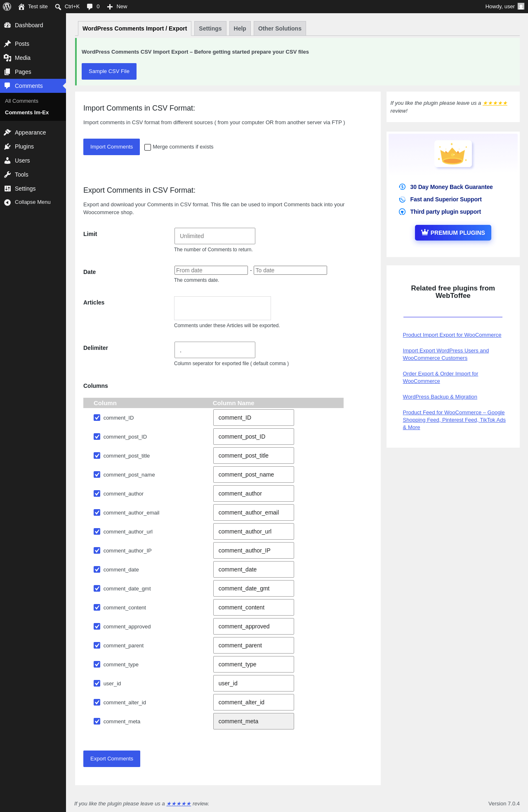Screen dimensions: 528x812
Task: Click the Dashboard gauge icon
Action: coord(7,25)
